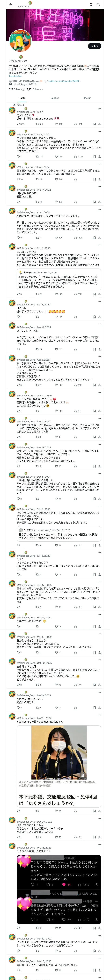Reply to the pinned Feb 7 post
This screenshot has height=980, width=110.
point(18,124)
